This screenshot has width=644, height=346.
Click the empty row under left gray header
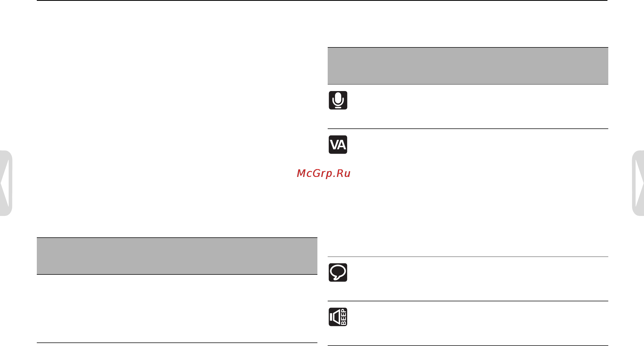point(177,309)
